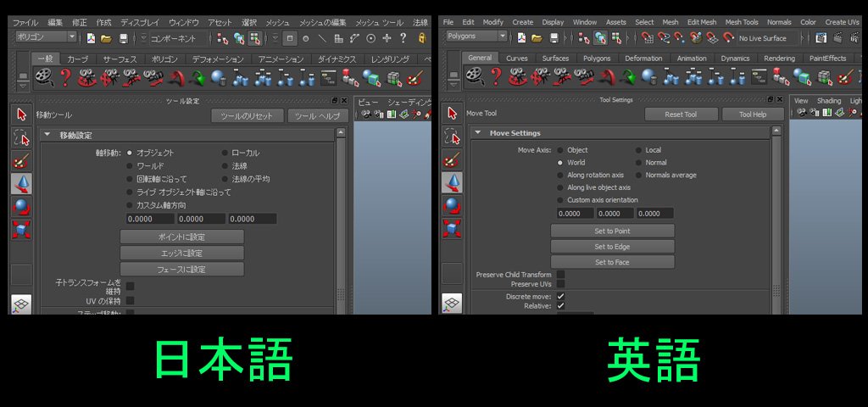Click paint palette shelf icon in Japanese window
The image size is (868, 407).
pyautogui.click(x=415, y=77)
